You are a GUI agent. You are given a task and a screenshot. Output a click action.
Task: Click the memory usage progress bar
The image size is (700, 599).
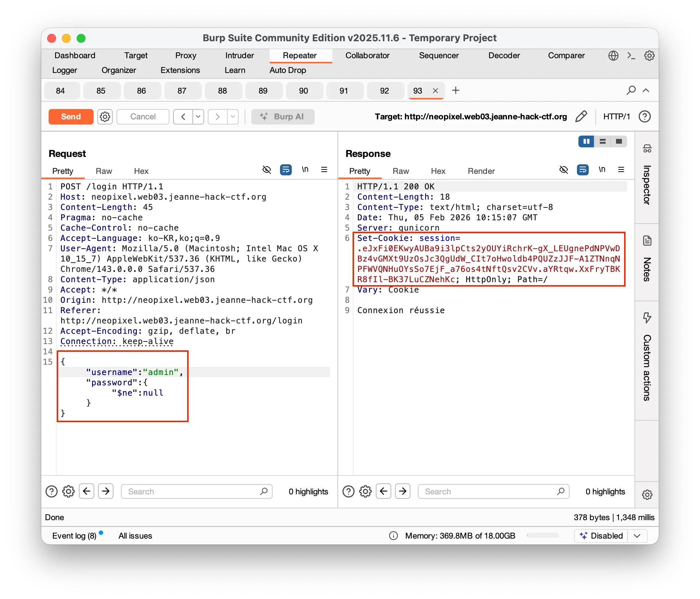543,536
